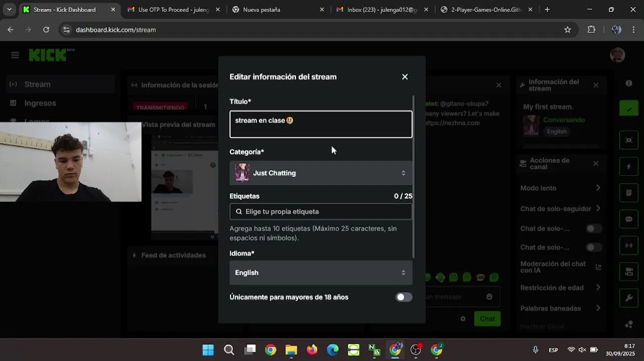Click the wrench tools rail icon
The width and height of the screenshot is (644, 361).
click(x=629, y=298)
